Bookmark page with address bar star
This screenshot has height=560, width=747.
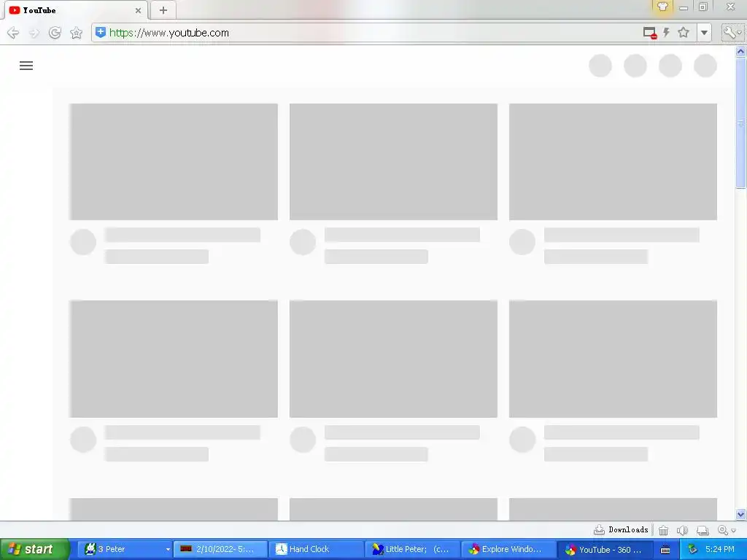684,32
